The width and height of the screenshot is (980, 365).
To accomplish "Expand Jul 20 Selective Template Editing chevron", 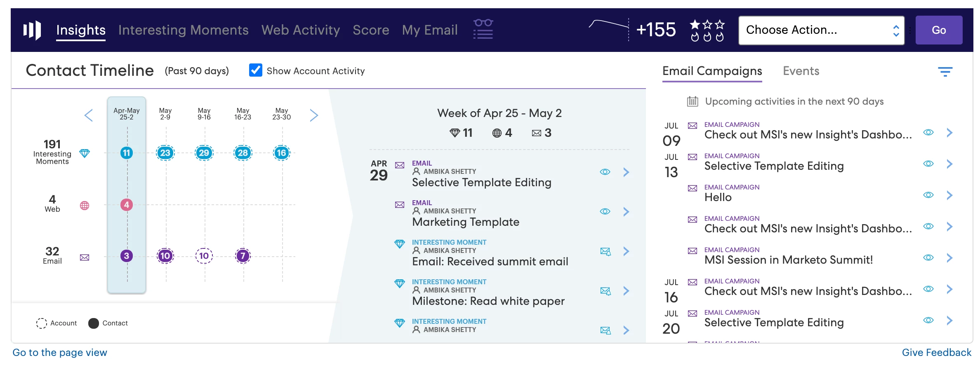I will (x=949, y=321).
